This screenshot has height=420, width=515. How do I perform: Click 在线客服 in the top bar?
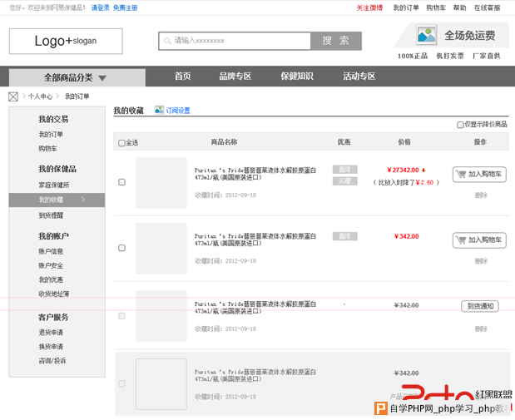coord(487,7)
